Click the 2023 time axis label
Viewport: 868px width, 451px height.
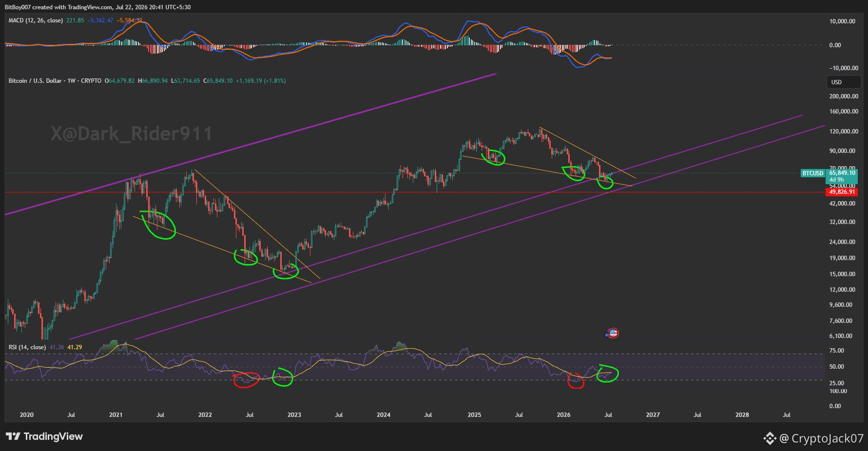pos(294,415)
